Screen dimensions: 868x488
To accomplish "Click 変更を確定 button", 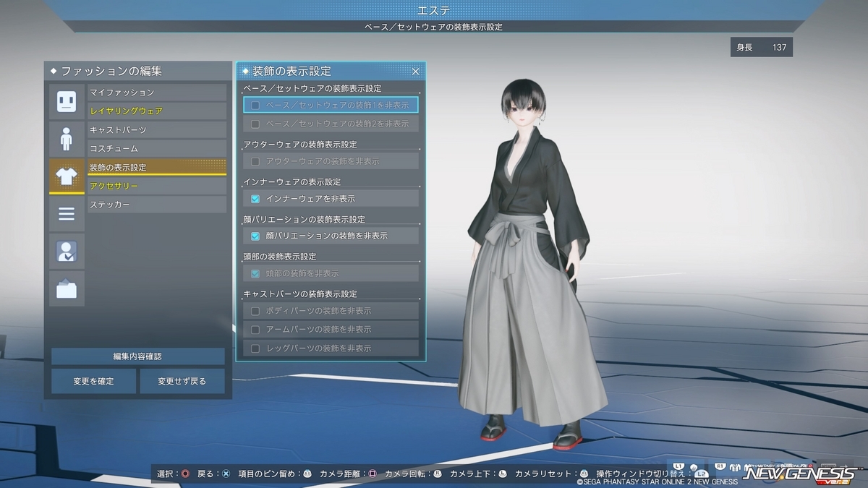I will point(93,381).
